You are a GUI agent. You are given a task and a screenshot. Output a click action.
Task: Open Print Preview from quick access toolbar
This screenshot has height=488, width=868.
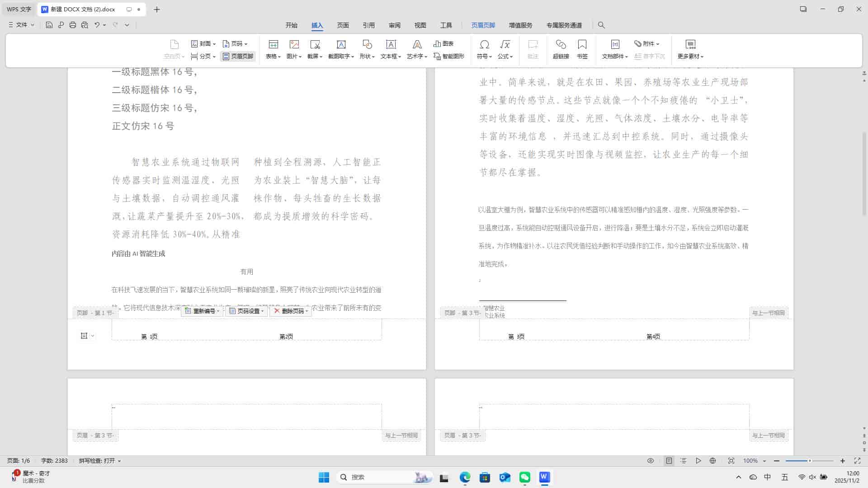pos(85,25)
